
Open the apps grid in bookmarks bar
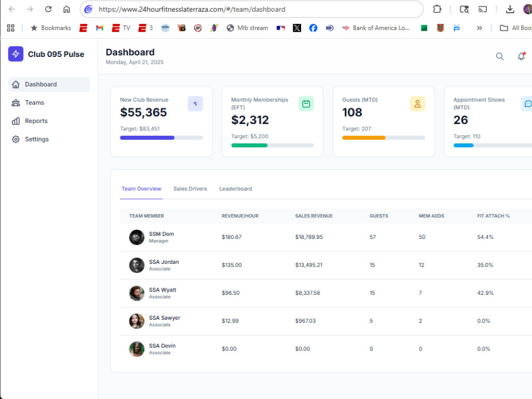[x=11, y=28]
